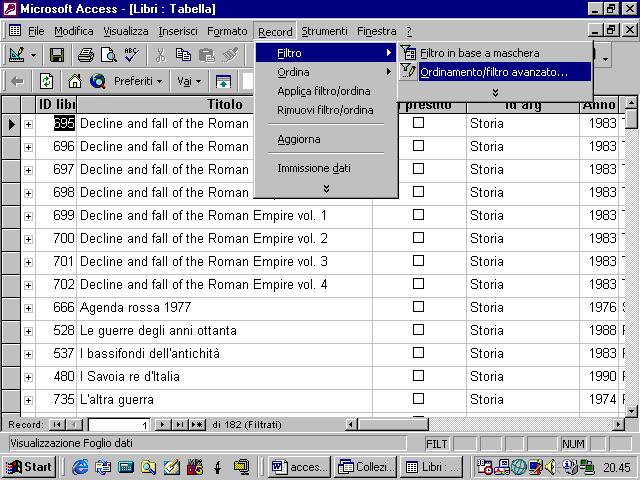This screenshot has width=640, height=480.
Task: Select Ordinamento/filtro avanzato
Action: 495,72
